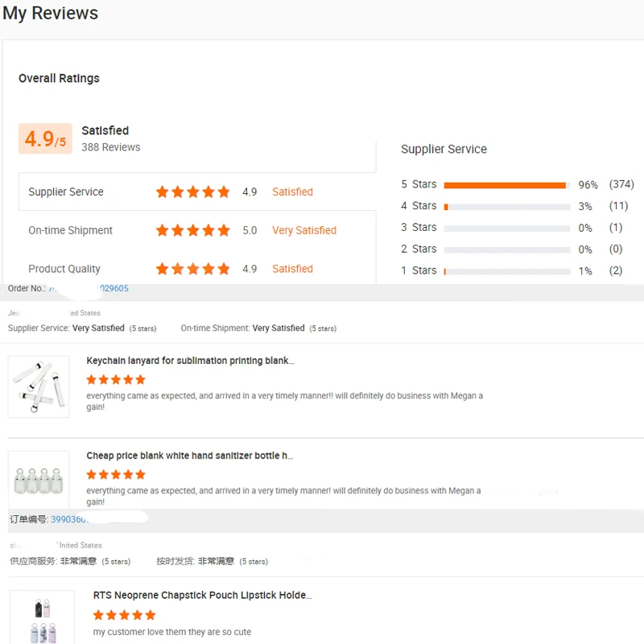This screenshot has width=644, height=644.
Task: Click the hand sanitizer holder review stars
Action: (116, 474)
